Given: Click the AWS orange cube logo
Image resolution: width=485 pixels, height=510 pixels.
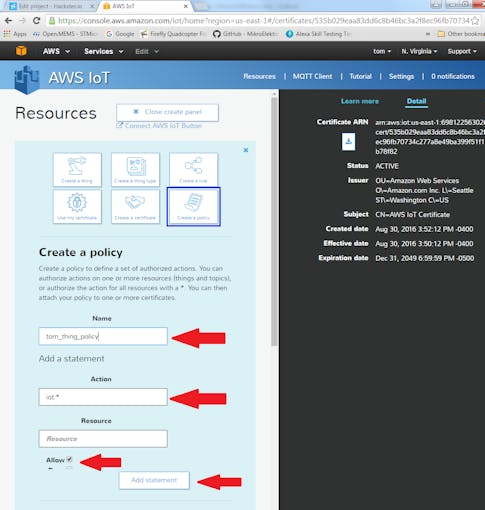Looking at the screenshot, I should pos(21,51).
